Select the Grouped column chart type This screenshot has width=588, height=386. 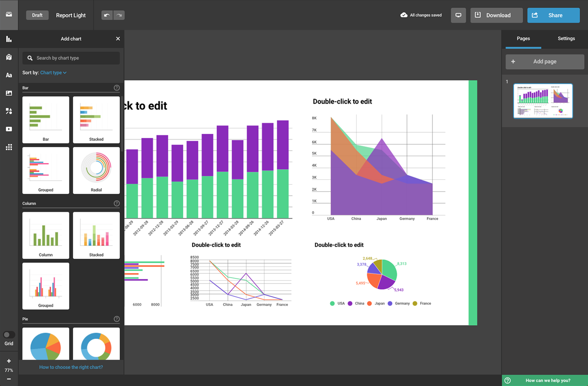point(46,286)
